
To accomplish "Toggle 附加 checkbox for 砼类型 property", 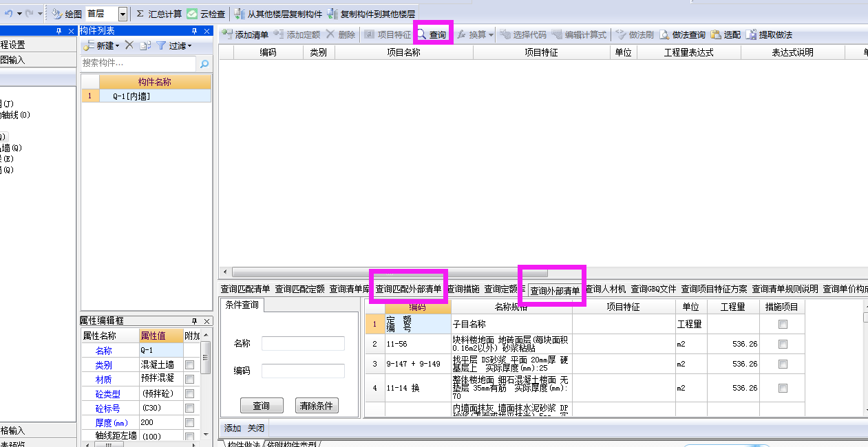I will click(x=190, y=394).
